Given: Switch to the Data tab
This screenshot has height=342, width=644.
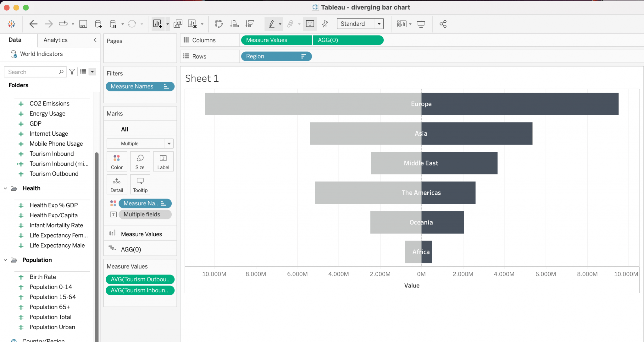Looking at the screenshot, I should click(x=14, y=40).
